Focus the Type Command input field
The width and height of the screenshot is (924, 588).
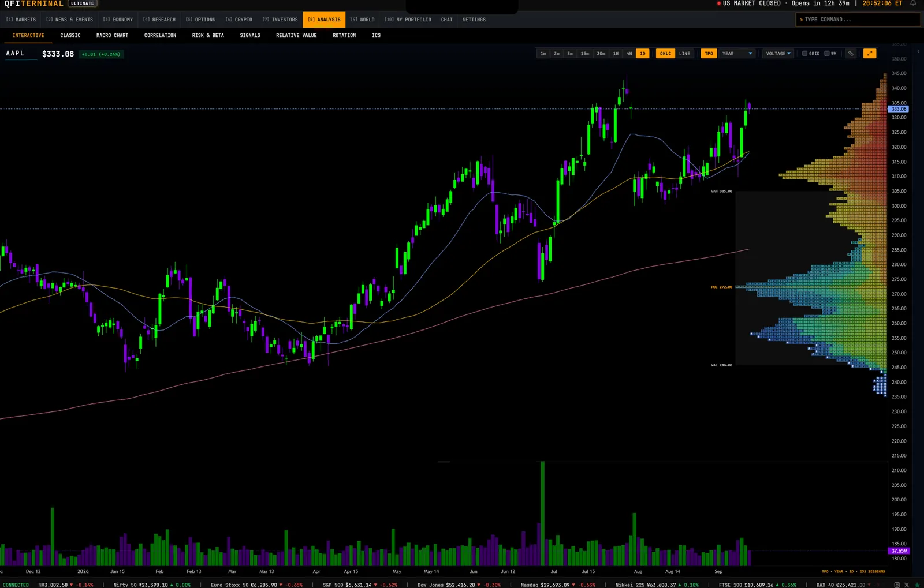(x=858, y=20)
